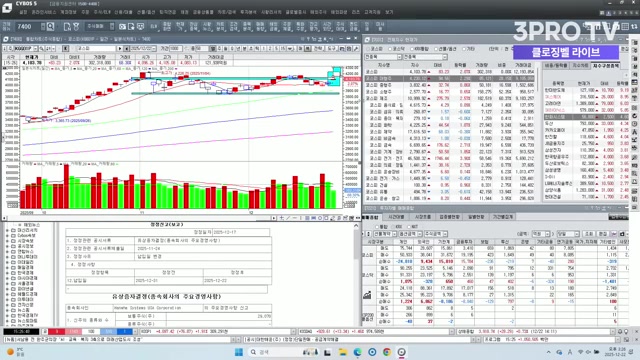This screenshot has width=640, height=360.
Task: Expand the 연합뉴스 node in the news tree
Action: click(x=7, y=251)
